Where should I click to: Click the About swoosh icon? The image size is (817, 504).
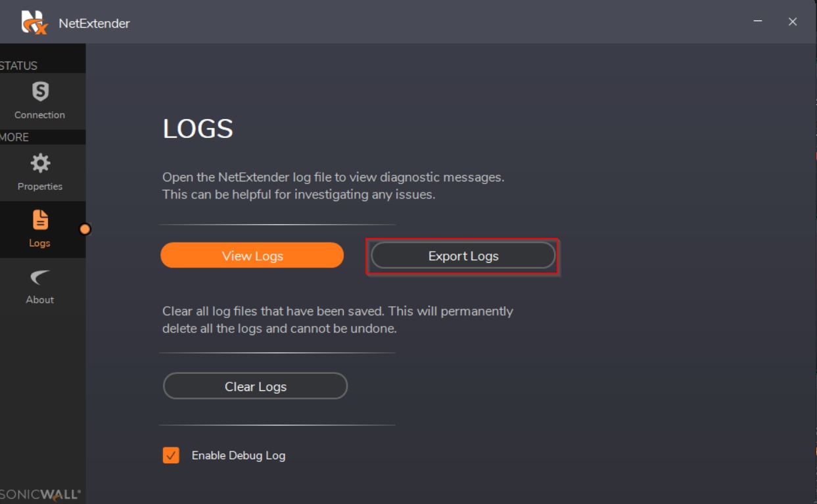point(40,278)
